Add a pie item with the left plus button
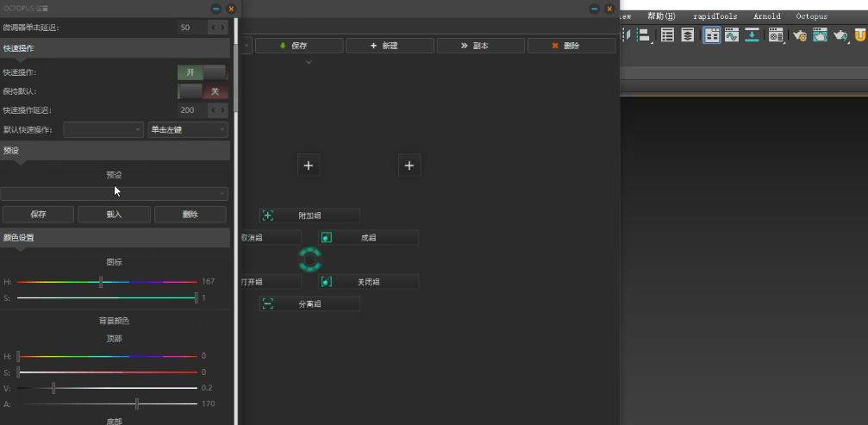This screenshot has width=868, height=425. pos(309,165)
